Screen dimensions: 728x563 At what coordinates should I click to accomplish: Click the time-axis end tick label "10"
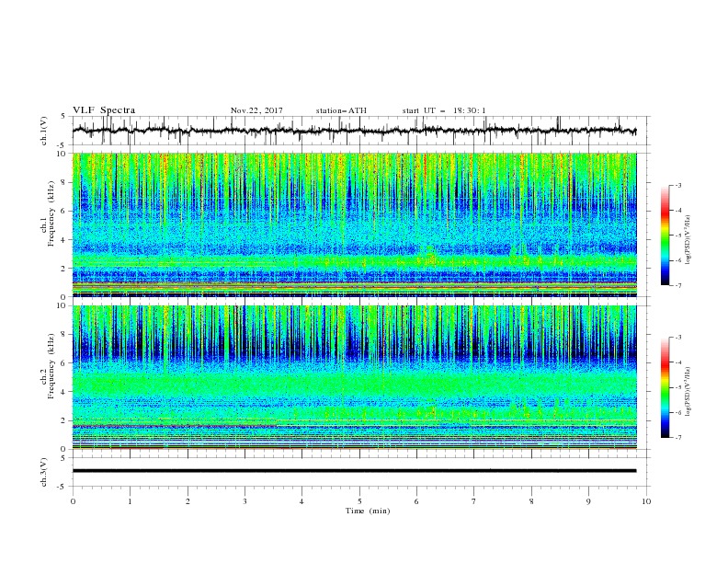tap(646, 501)
